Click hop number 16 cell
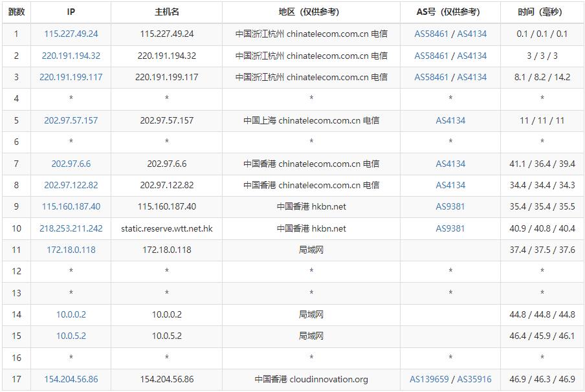This screenshot has height=392, width=585. [x=16, y=358]
